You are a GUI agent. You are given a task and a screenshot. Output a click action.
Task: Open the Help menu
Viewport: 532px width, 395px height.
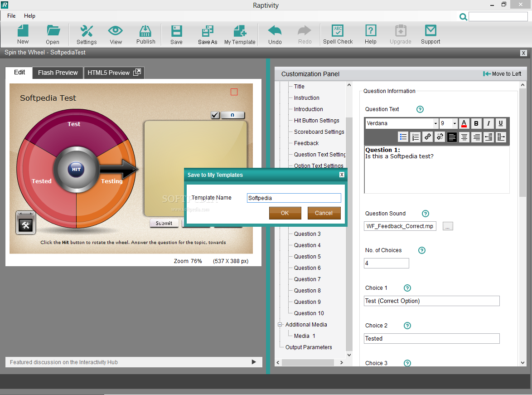click(x=29, y=15)
